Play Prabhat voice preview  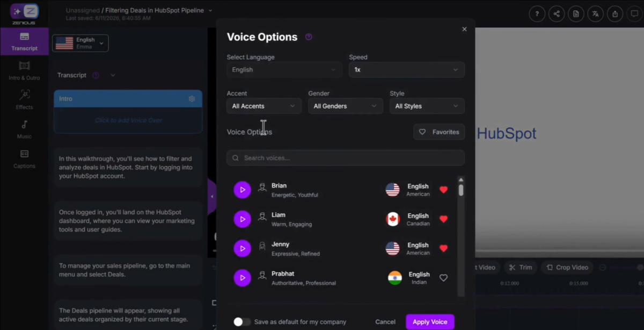[x=243, y=278]
